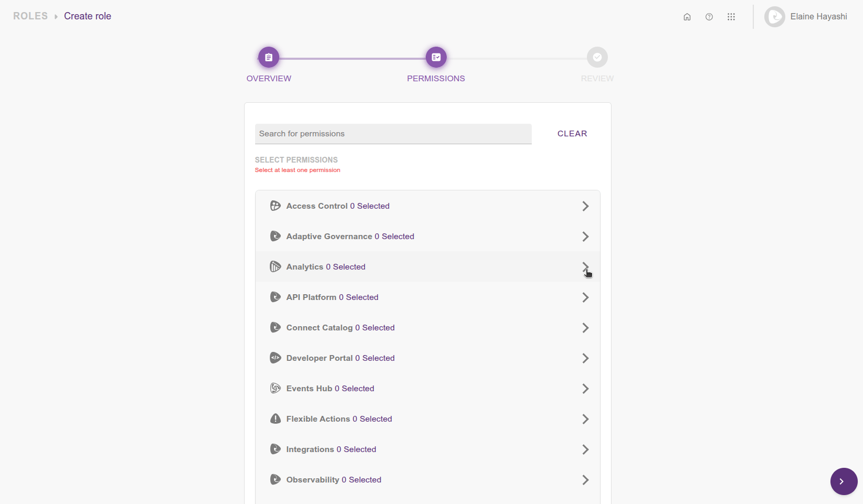The image size is (863, 504).
Task: Select the PERMISSIONS step
Action: pos(436,57)
